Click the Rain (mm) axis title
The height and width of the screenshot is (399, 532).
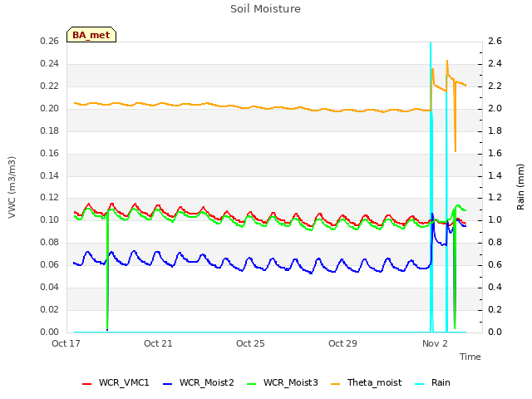click(x=520, y=187)
